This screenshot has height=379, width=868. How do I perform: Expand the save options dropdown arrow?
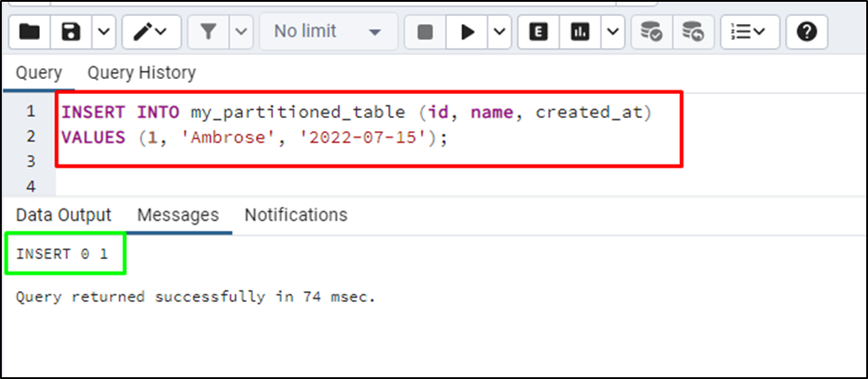tap(104, 32)
